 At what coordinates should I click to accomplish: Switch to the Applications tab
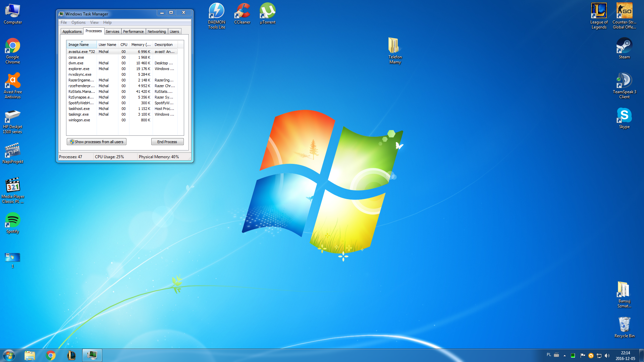click(x=72, y=32)
